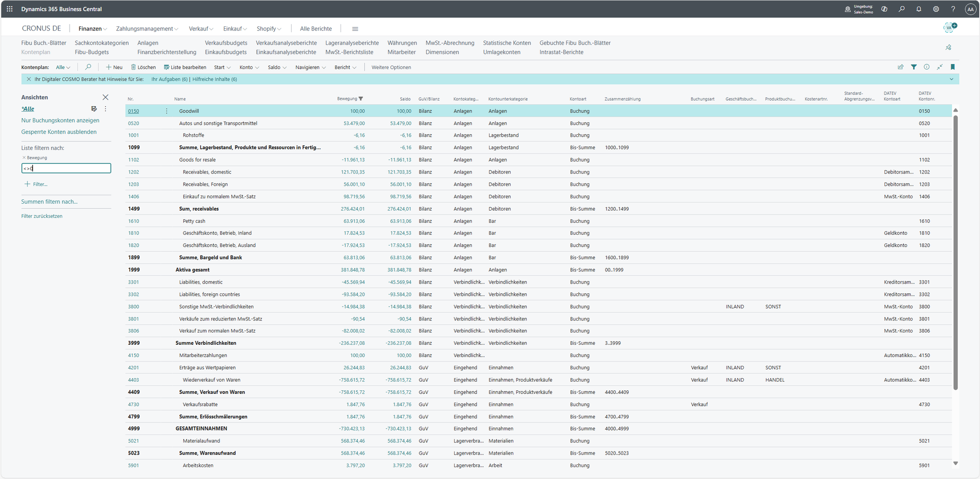
Task: Open the Navigieren action dropdown
Action: coord(310,68)
